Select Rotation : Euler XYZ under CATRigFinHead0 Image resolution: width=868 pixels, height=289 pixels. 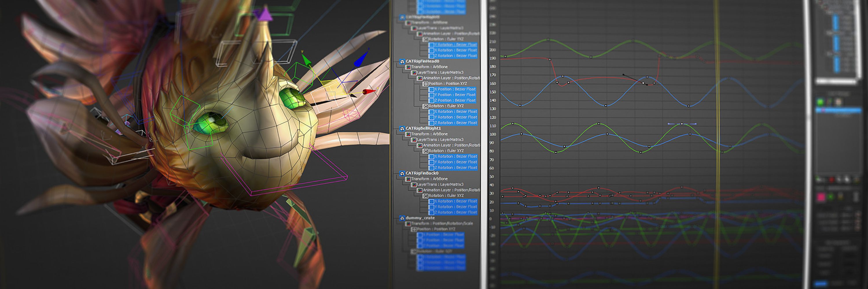(x=446, y=106)
